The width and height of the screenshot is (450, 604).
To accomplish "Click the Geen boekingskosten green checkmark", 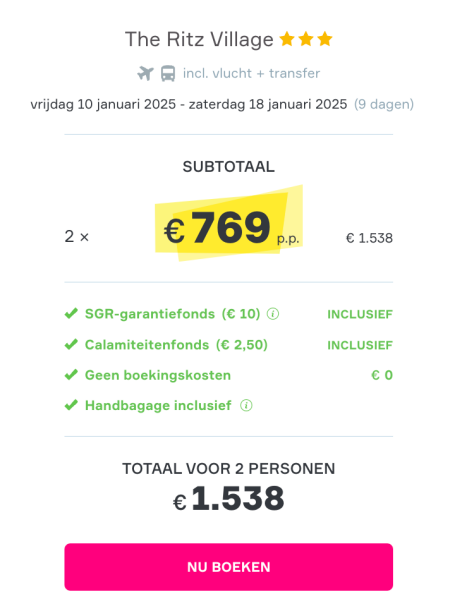I will (71, 374).
